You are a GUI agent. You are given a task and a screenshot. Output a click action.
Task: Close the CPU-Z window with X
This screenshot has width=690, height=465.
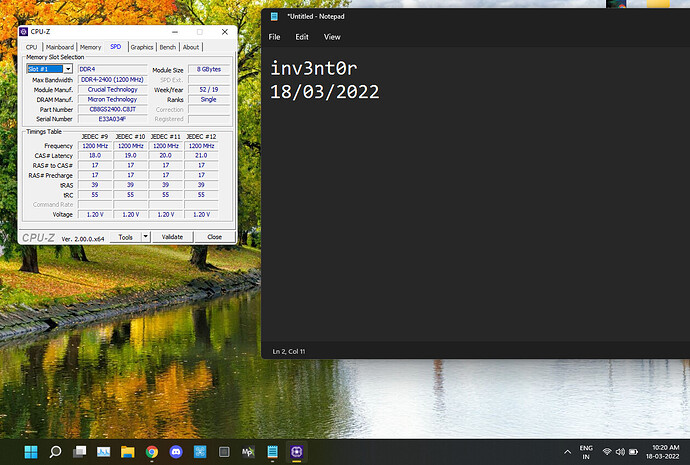tap(225, 32)
